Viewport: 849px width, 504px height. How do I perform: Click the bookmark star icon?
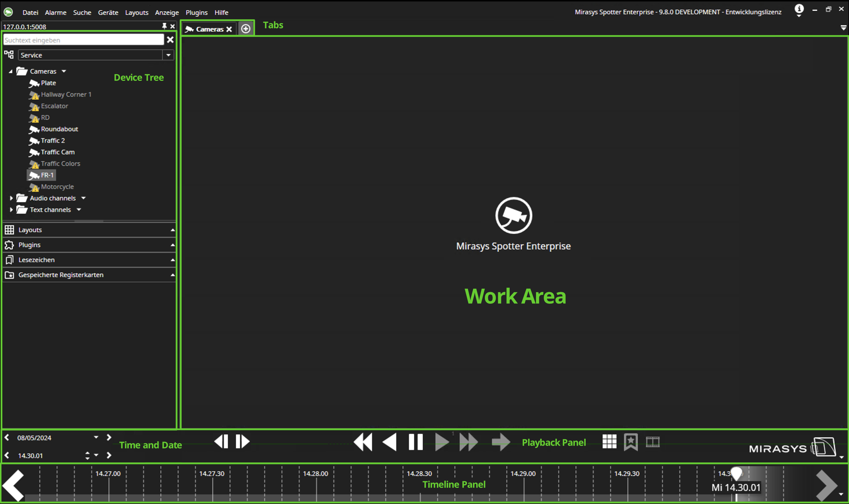pos(631,442)
